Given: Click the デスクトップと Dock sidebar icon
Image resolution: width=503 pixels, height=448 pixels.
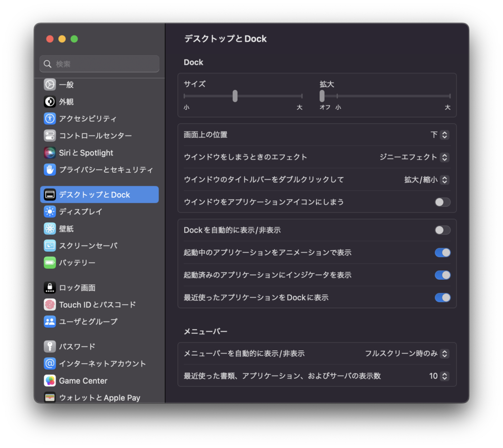Looking at the screenshot, I should (50, 194).
